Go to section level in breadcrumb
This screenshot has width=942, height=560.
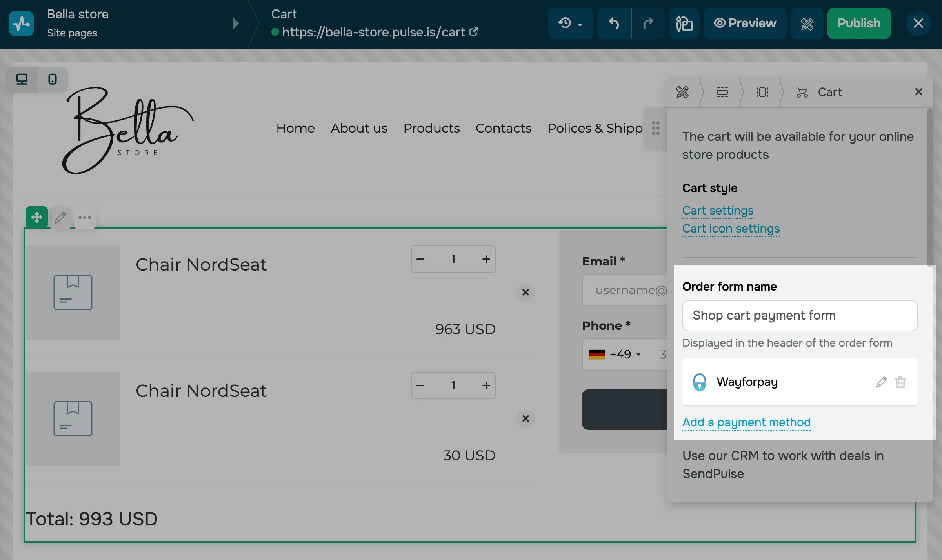[722, 92]
